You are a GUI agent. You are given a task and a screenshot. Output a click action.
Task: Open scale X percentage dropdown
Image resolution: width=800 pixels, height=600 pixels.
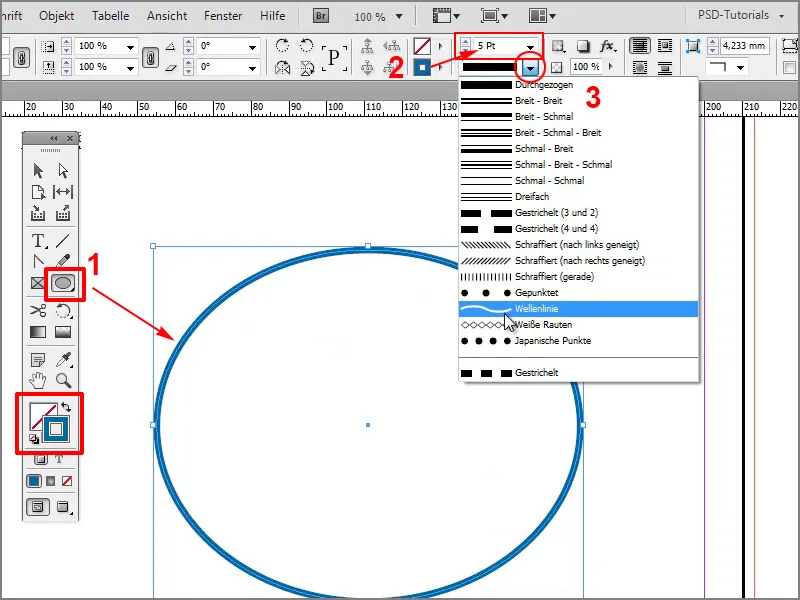coord(131,46)
